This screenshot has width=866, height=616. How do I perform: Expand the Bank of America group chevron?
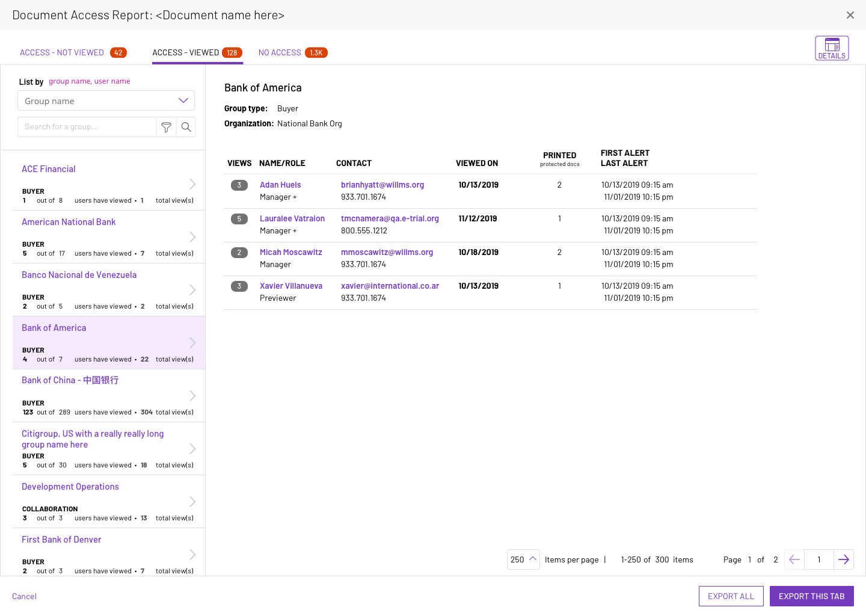click(192, 342)
